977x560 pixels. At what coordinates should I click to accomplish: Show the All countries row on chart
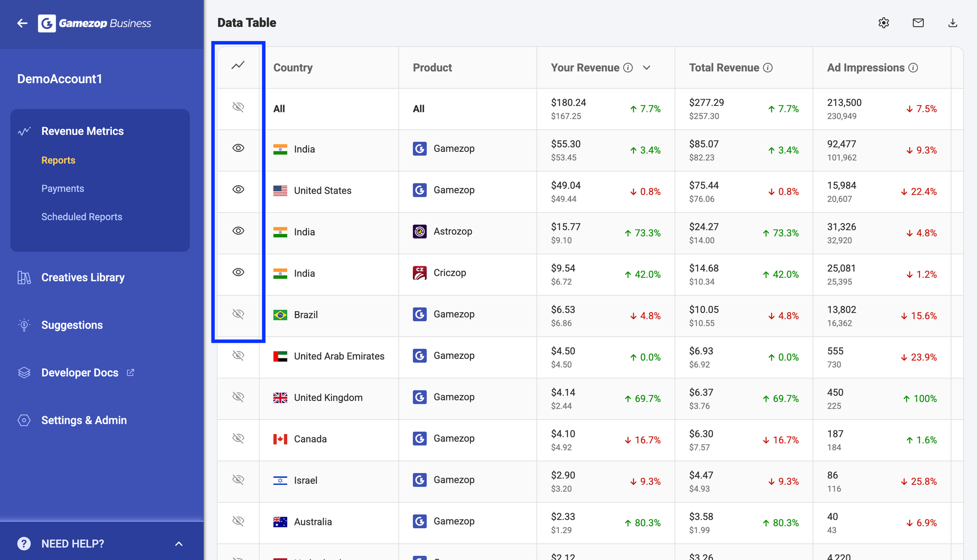[x=238, y=107]
